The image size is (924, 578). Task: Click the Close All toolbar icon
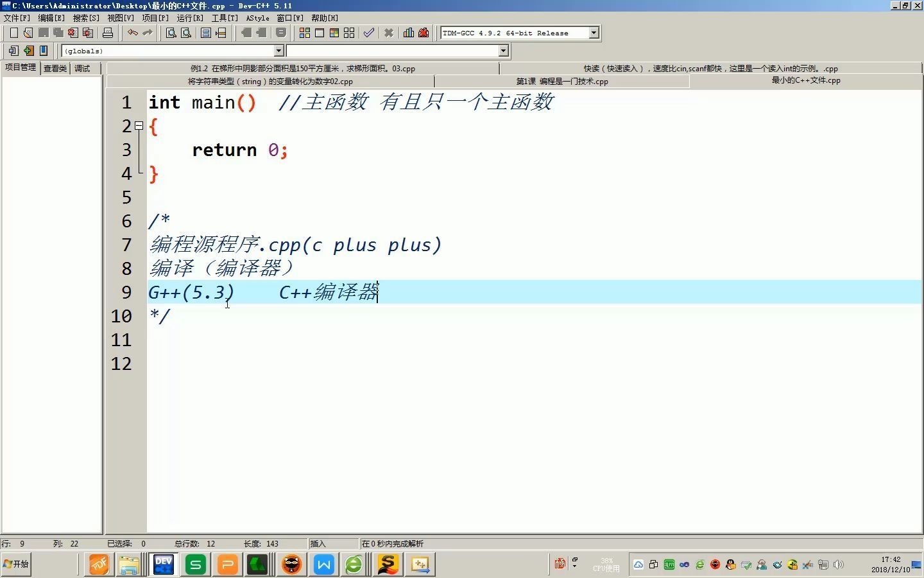pyautogui.click(x=88, y=33)
